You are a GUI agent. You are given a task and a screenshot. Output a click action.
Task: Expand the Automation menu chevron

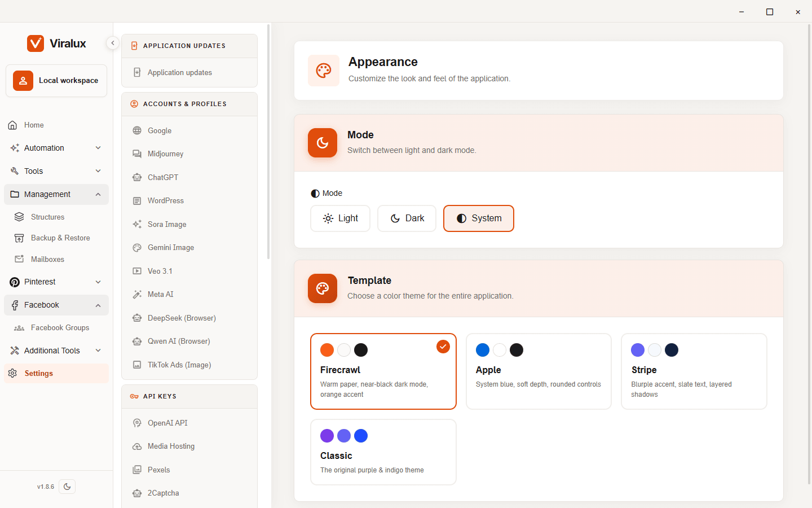(x=98, y=148)
